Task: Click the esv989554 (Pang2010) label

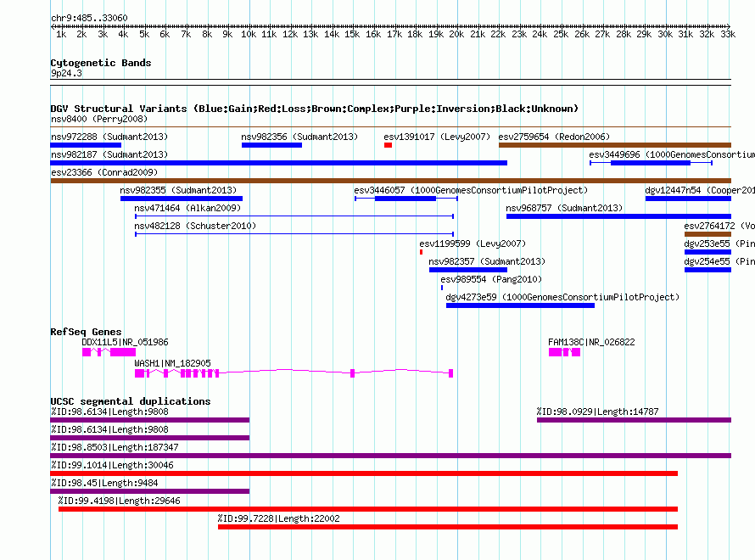Action: [x=491, y=279]
